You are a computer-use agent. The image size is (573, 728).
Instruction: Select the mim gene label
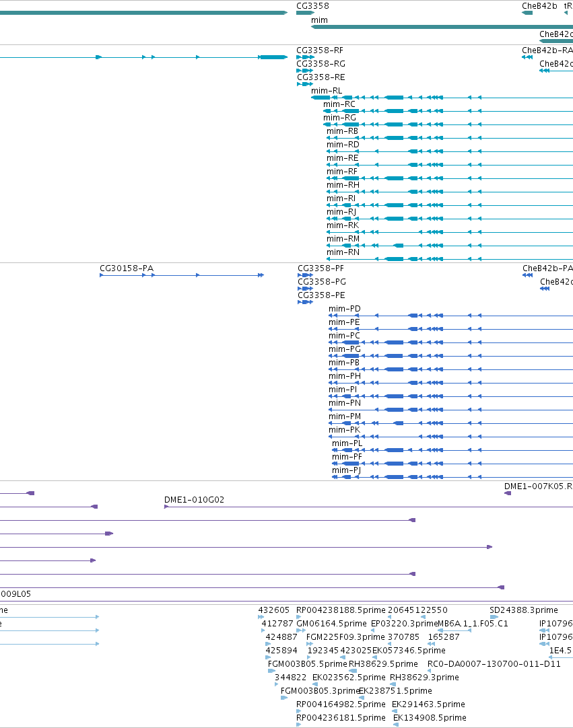[x=319, y=20]
